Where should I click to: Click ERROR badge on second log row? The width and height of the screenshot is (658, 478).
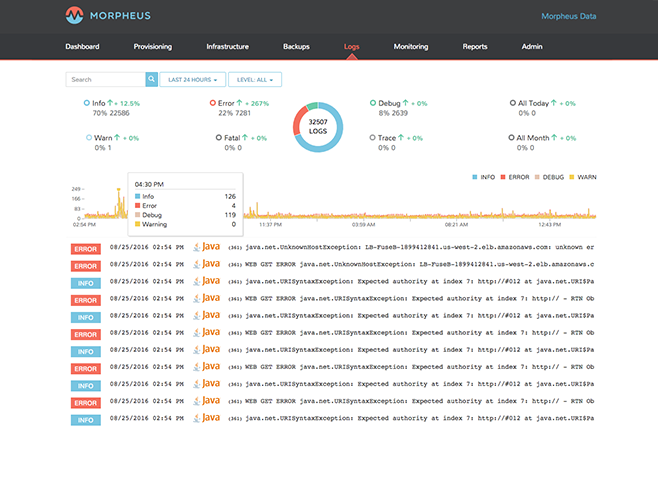[x=86, y=266]
